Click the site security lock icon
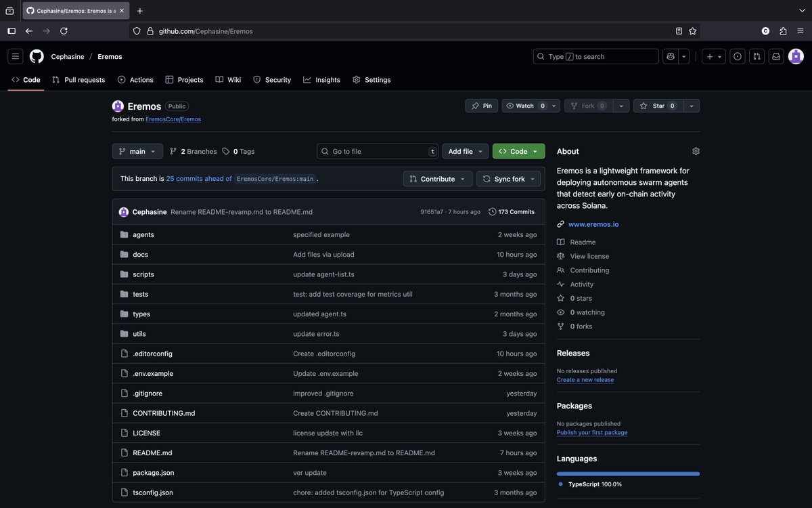The height and width of the screenshot is (508, 812). pyautogui.click(x=150, y=31)
